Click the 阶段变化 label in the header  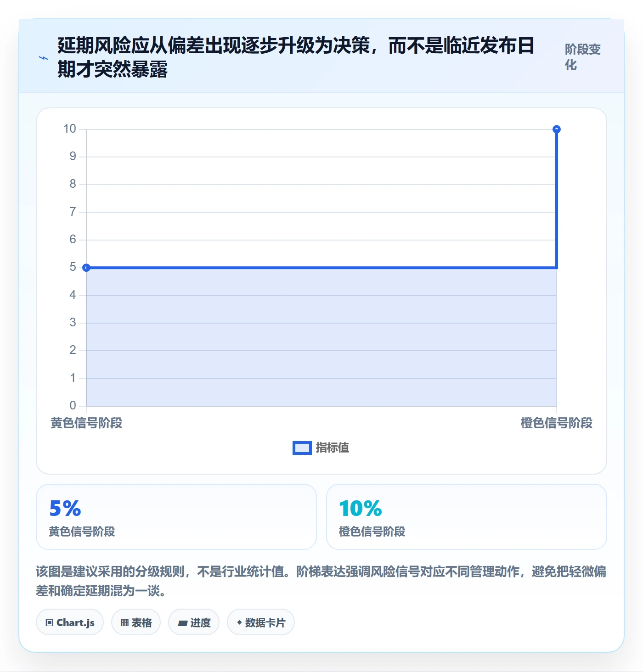click(583, 57)
